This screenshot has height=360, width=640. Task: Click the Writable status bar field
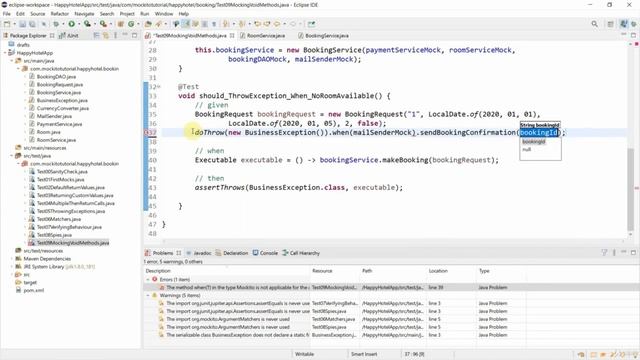[304, 354]
